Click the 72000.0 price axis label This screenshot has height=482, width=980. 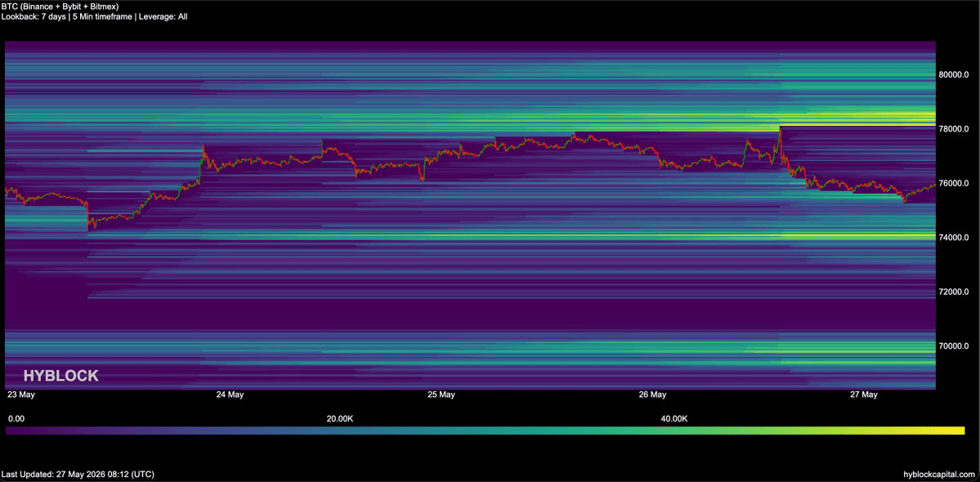[x=954, y=292]
